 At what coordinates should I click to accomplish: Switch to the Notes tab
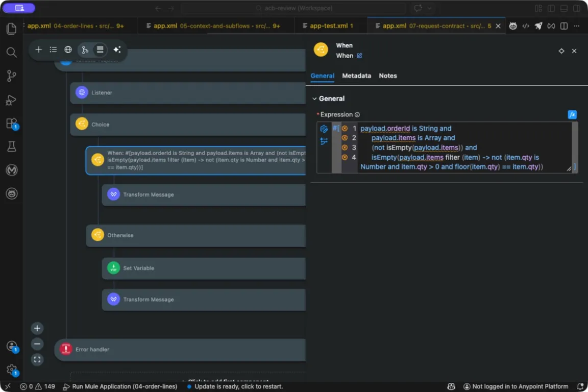[x=388, y=76]
